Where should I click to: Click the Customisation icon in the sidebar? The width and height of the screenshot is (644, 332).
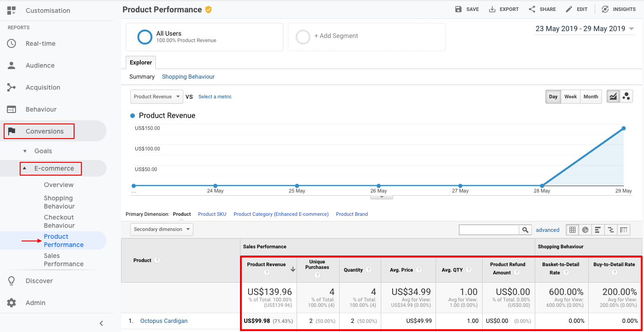click(11, 10)
